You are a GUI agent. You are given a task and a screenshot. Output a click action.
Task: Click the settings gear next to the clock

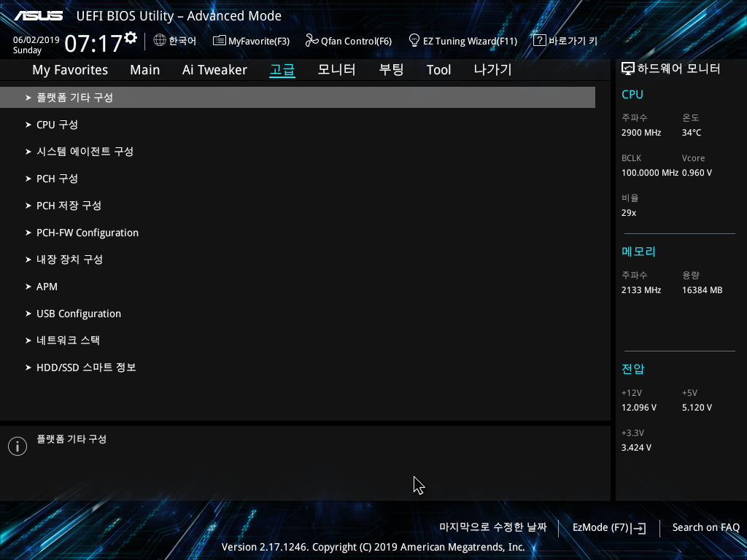(131, 38)
